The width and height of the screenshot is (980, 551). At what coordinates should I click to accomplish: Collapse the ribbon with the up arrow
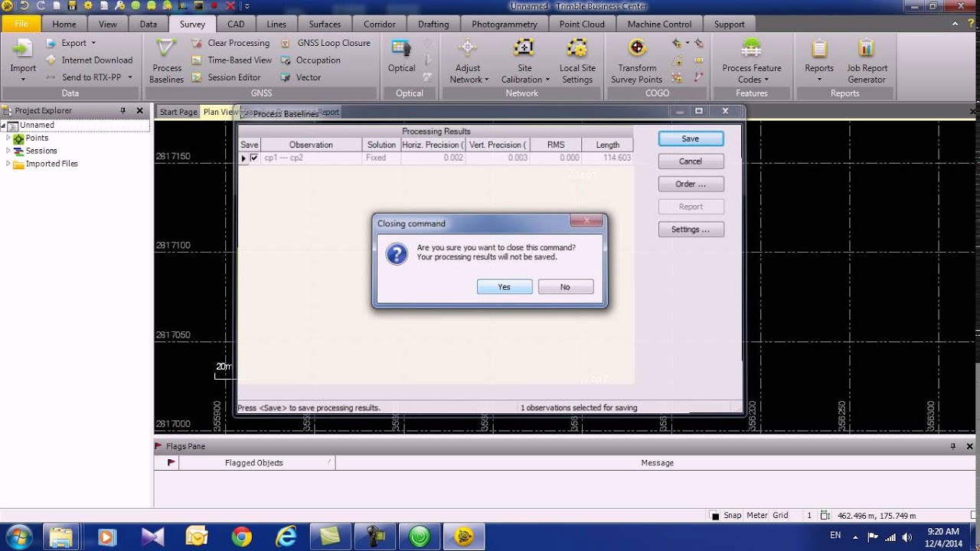coord(955,24)
